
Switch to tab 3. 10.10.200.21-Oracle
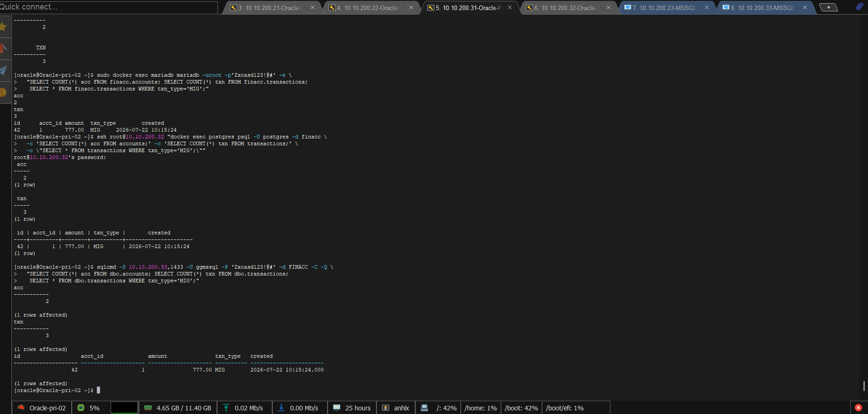tap(272, 8)
